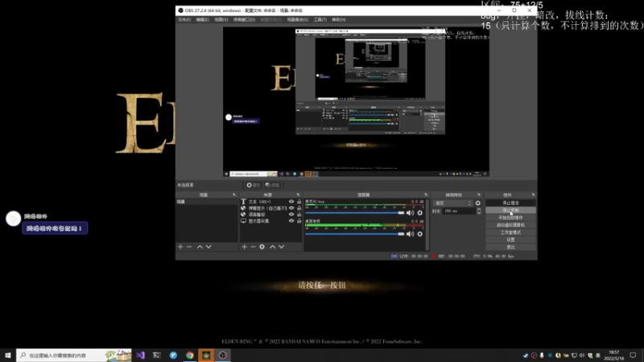Move source down with Sources panel down arrow
This screenshot has width=644, height=362.
(x=281, y=247)
